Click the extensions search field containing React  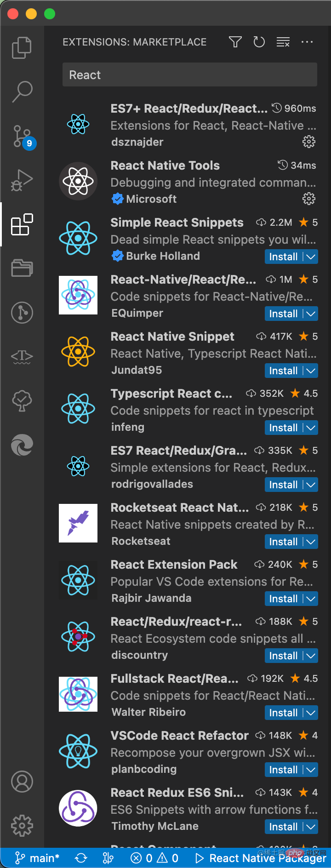(189, 75)
